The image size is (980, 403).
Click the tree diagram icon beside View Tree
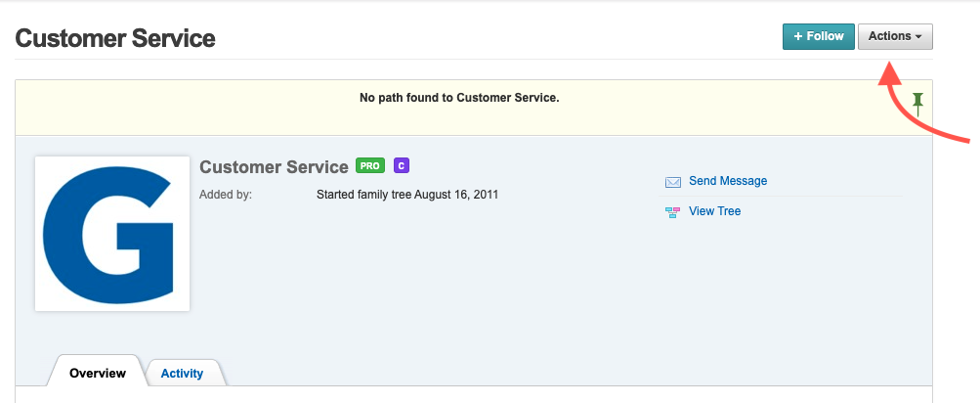672,212
